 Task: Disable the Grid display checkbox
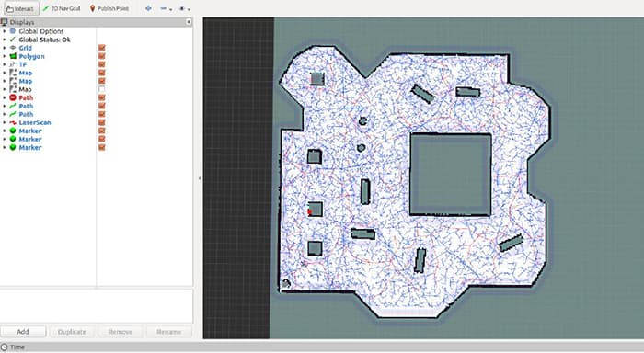click(x=102, y=48)
